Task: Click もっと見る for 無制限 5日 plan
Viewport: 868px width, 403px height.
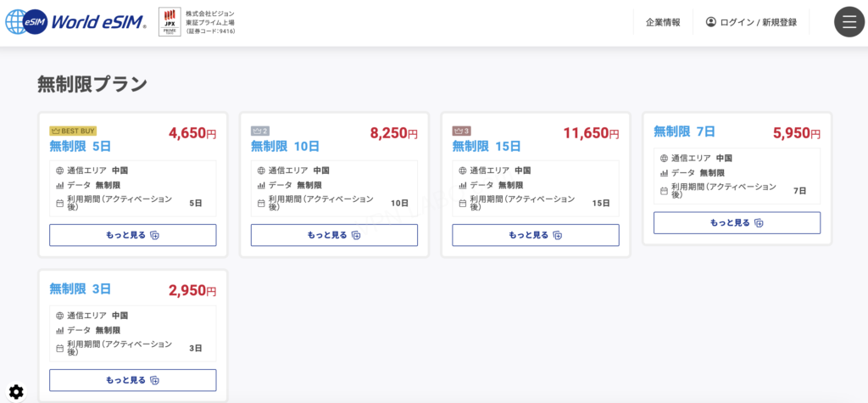Action: pyautogui.click(x=132, y=235)
